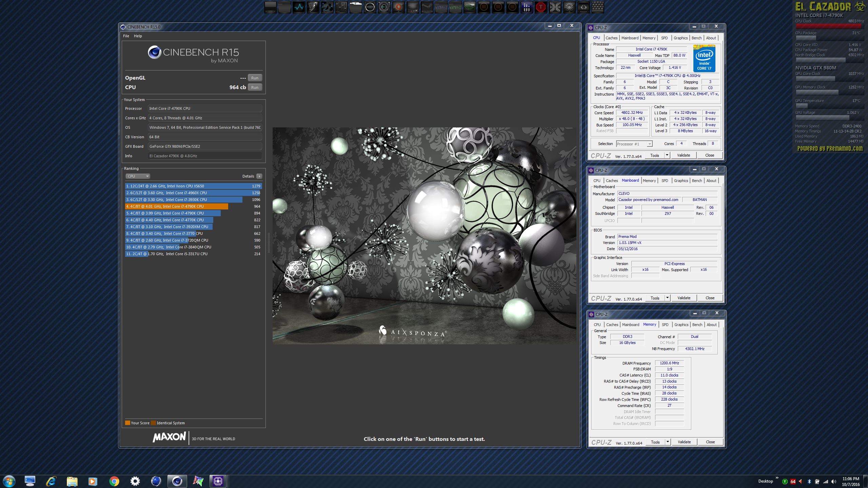
Task: Open the Processor #1 selection dropdown
Action: [634, 144]
